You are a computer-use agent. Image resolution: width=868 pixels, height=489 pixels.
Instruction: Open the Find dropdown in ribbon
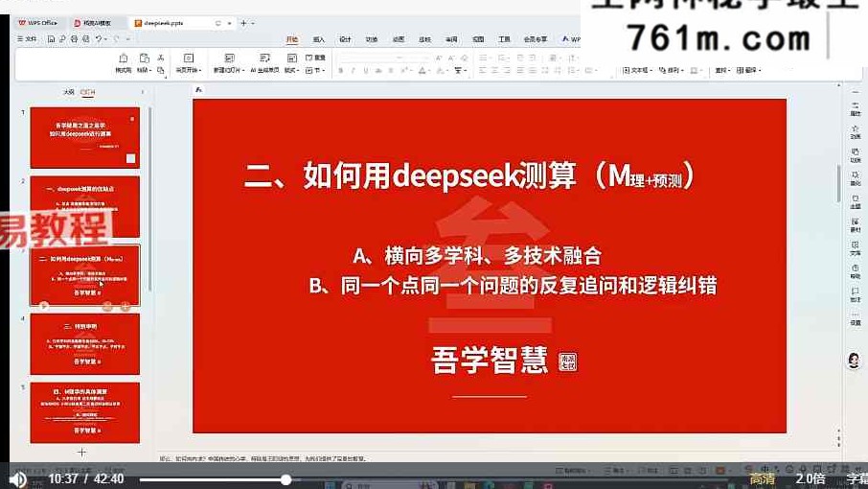point(721,70)
